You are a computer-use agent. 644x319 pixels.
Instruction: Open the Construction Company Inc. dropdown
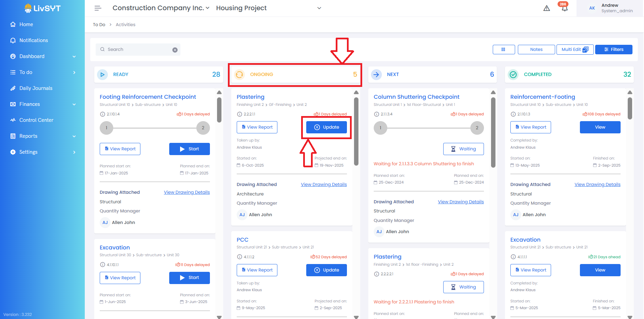click(161, 8)
